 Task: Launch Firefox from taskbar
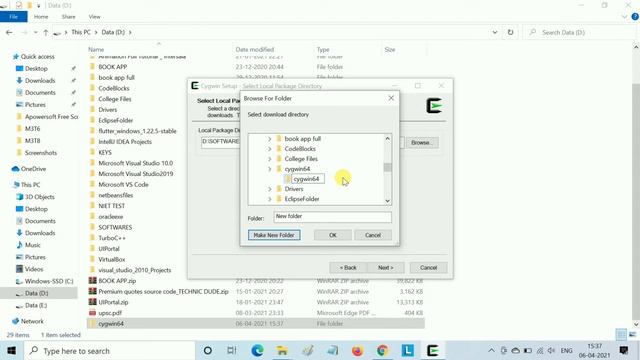click(357, 351)
